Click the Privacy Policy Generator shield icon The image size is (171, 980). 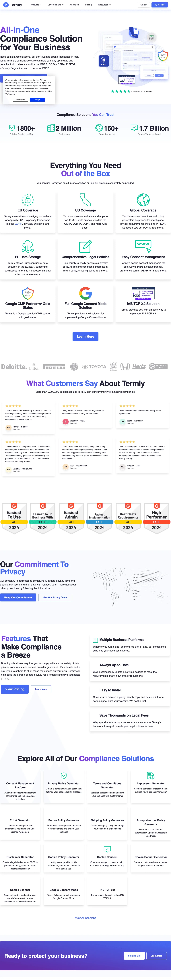(x=64, y=775)
